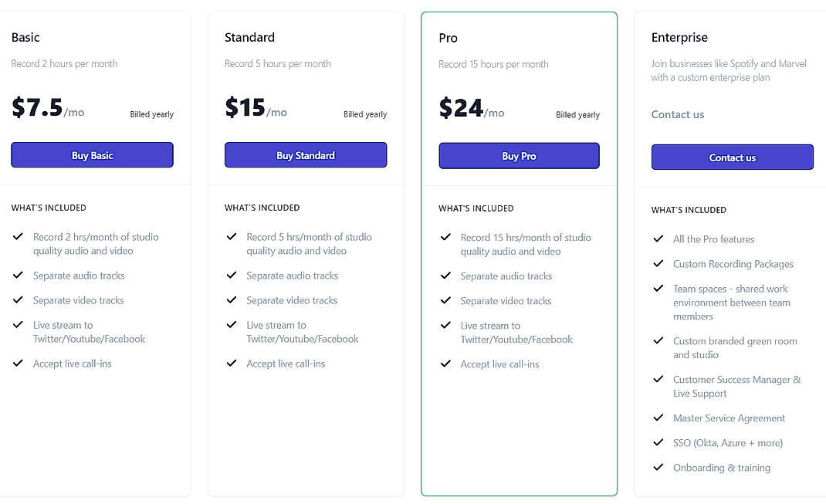Click the checkmark beside All the Pro features
Screen dimensions: 826x504
[x=658, y=239]
